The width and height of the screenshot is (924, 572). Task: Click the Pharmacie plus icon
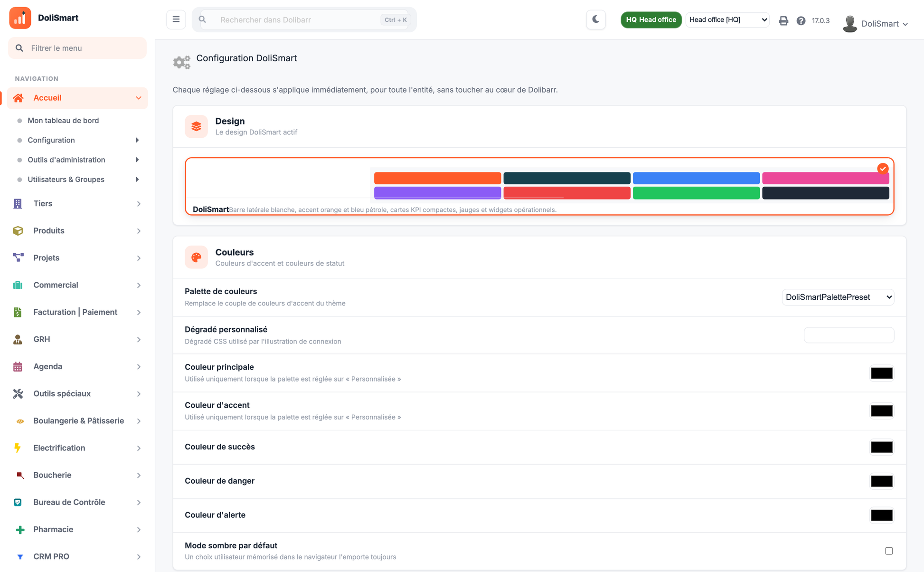click(20, 529)
